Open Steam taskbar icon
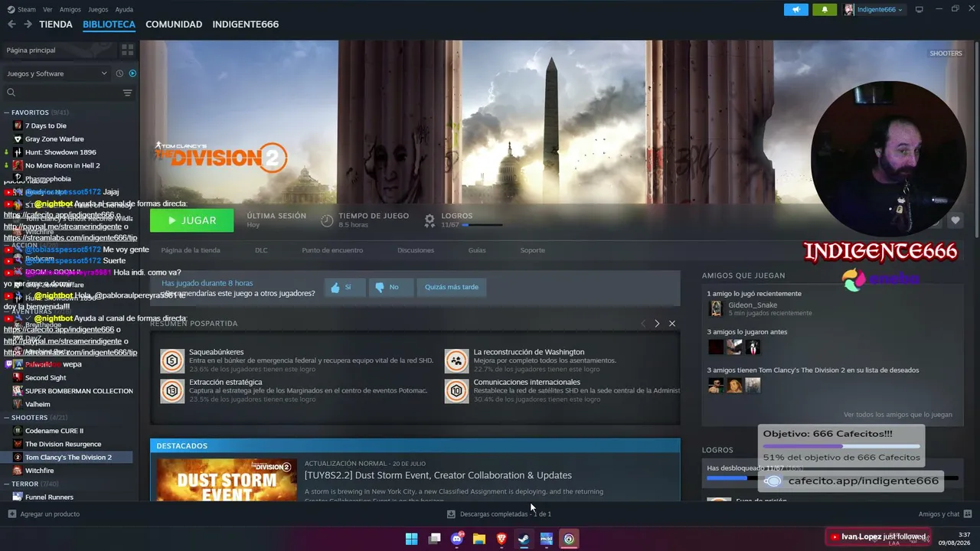The width and height of the screenshot is (980, 551). 524,539
